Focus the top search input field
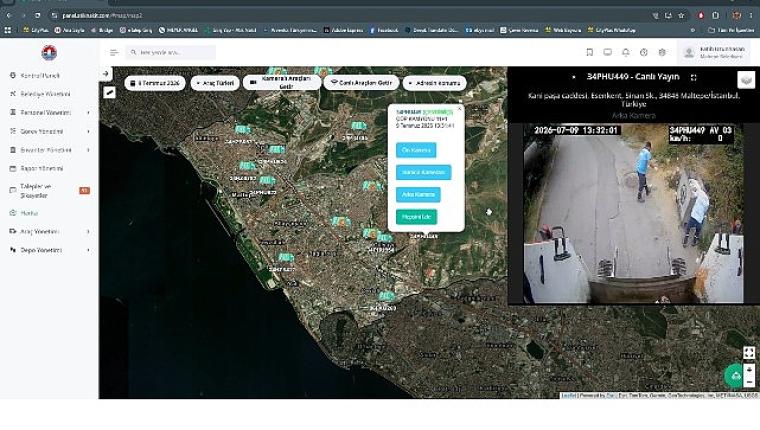 [171, 52]
